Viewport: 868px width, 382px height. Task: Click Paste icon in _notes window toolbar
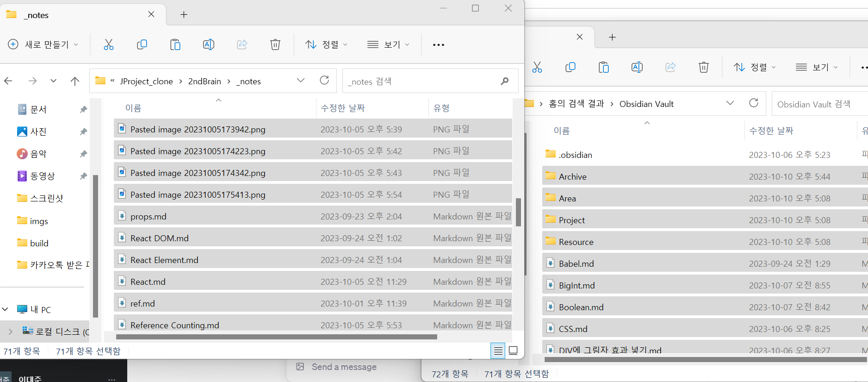coord(175,44)
